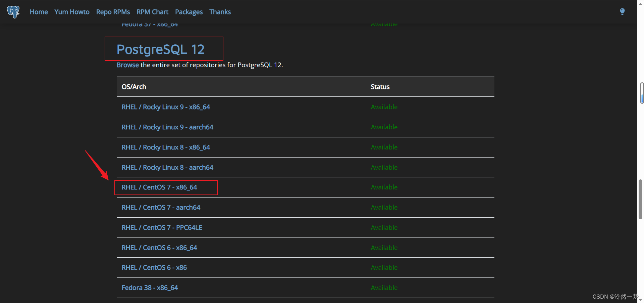
Task: Click Available status for Rocky Linux 8 aarch64
Action: (x=384, y=167)
